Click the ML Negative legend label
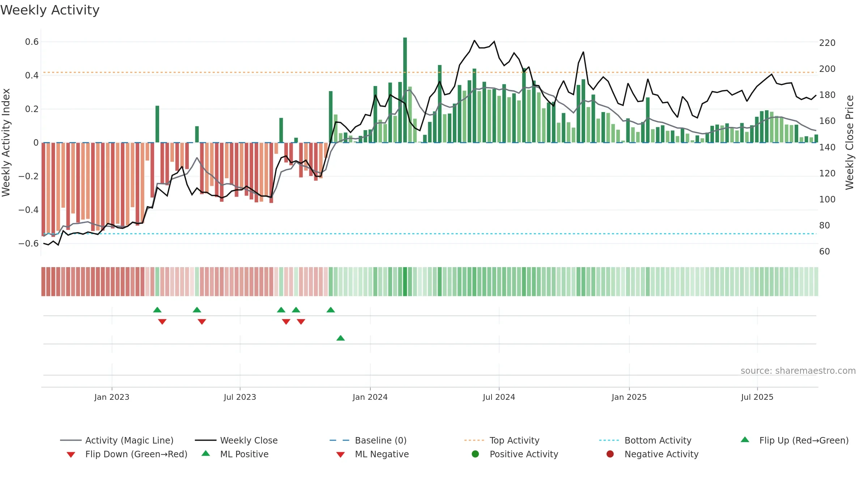This screenshot has height=488, width=868. pos(382,454)
